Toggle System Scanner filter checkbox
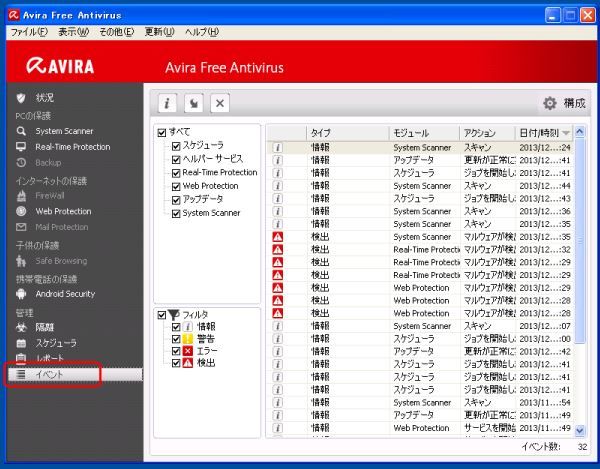Viewport: 600px width, 469px height. point(176,213)
